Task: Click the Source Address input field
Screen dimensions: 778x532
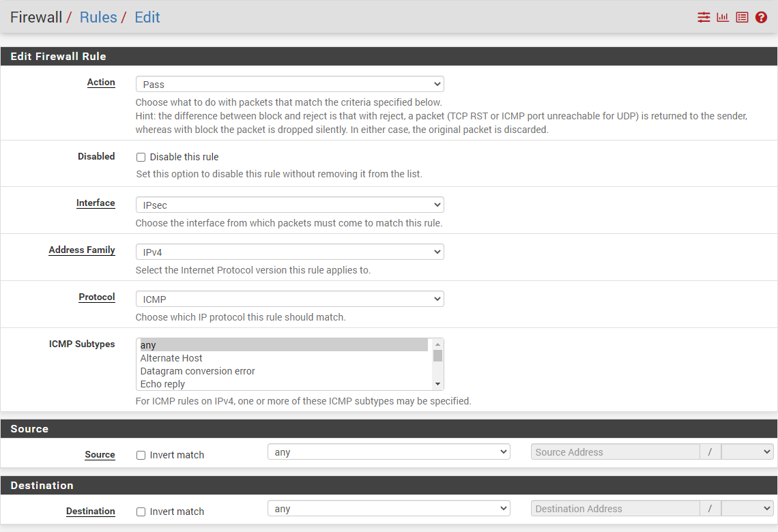Action: coord(614,452)
